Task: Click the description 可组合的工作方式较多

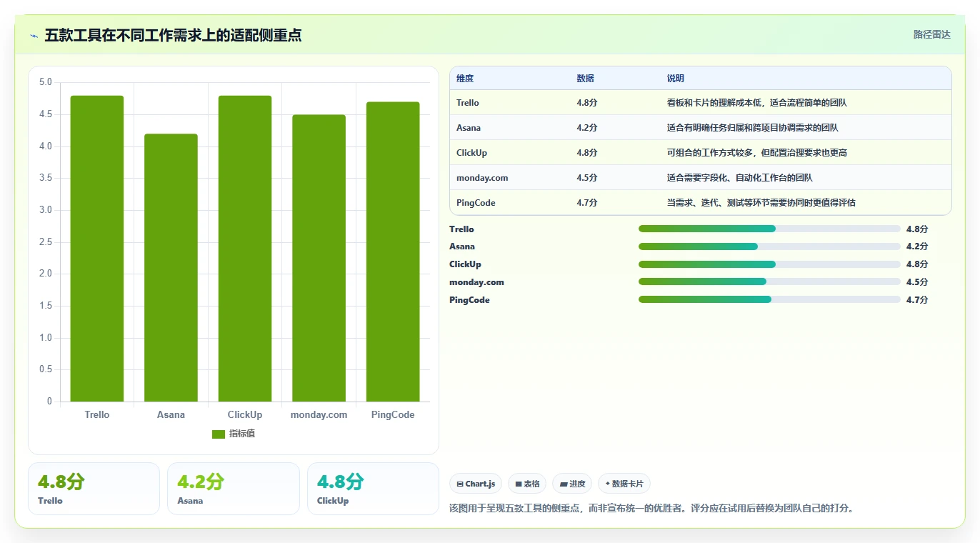Action: click(710, 153)
